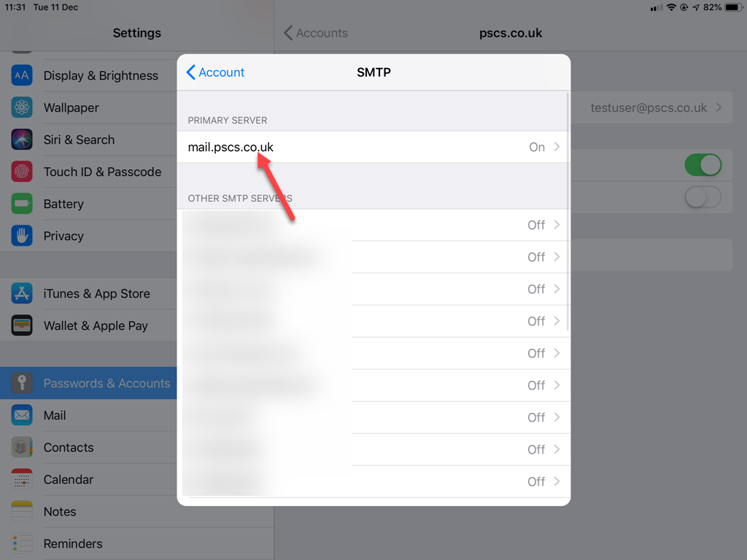Return to Accounts list
Viewport: 747px width, 560px height.
316,33
